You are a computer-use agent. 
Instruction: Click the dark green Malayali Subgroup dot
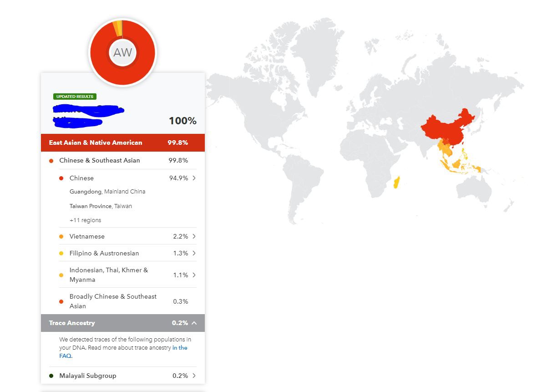(x=51, y=376)
